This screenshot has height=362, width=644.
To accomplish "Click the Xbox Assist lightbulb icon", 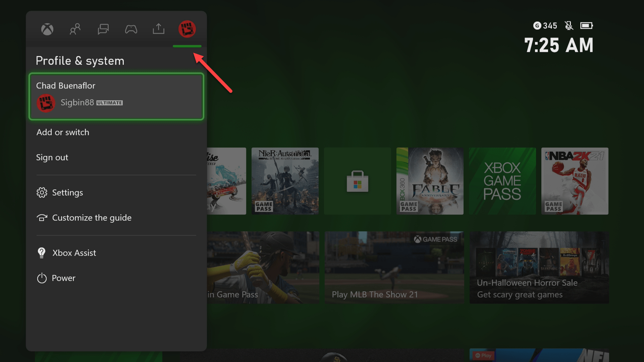I will (41, 253).
